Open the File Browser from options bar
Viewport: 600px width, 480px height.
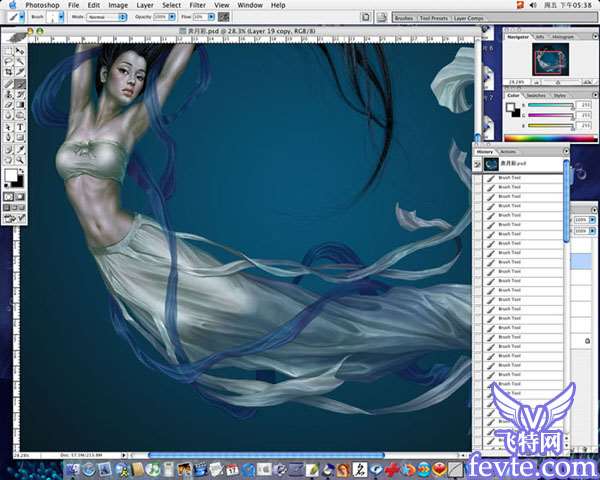point(382,17)
